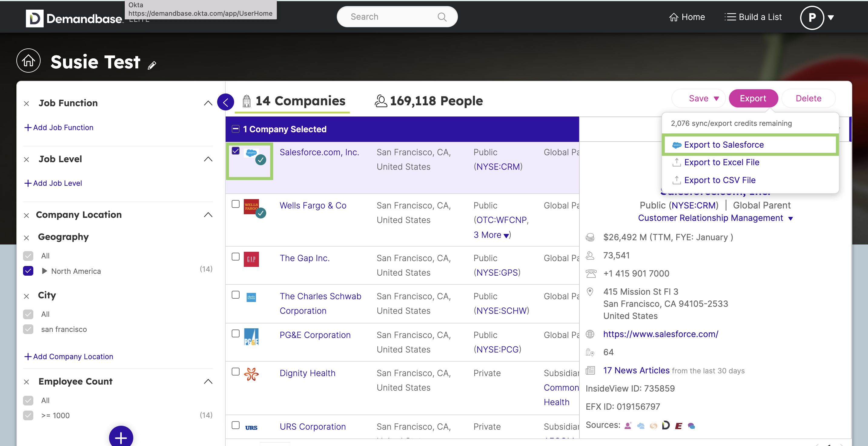Click The Gap Inc. logo

(x=251, y=259)
